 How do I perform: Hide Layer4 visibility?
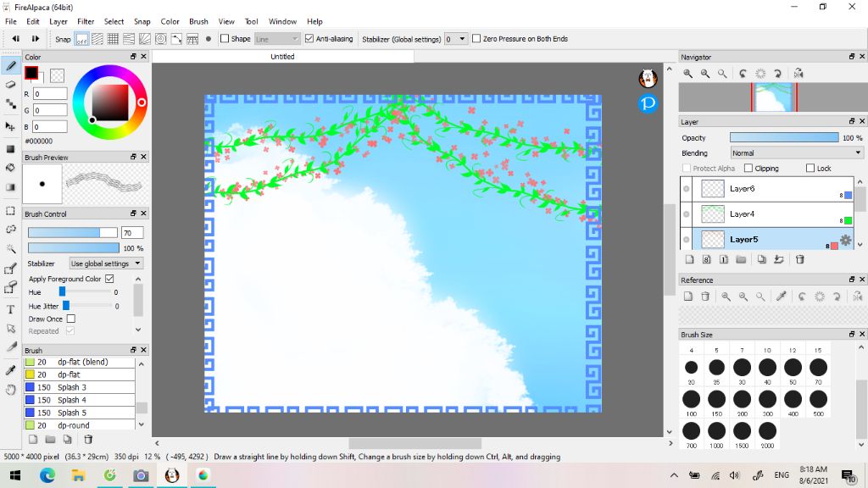click(x=687, y=214)
